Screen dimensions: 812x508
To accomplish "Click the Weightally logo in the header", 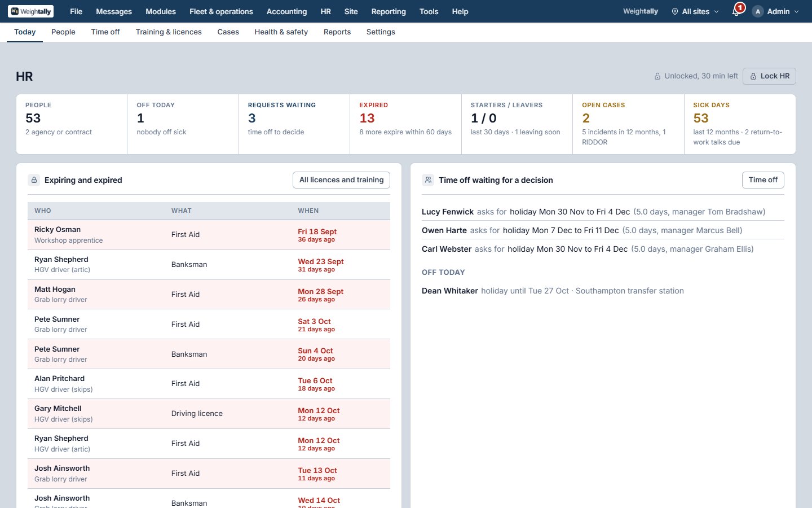I will pyautogui.click(x=31, y=11).
